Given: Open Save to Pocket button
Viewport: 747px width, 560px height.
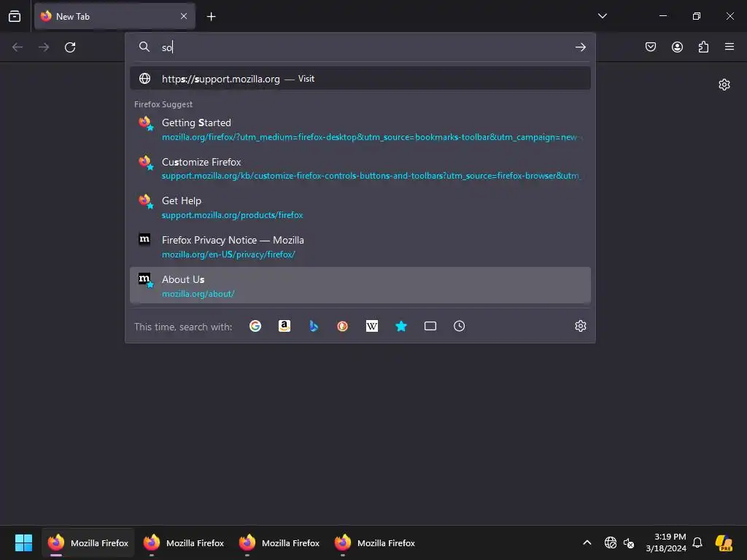Looking at the screenshot, I should pos(651,47).
